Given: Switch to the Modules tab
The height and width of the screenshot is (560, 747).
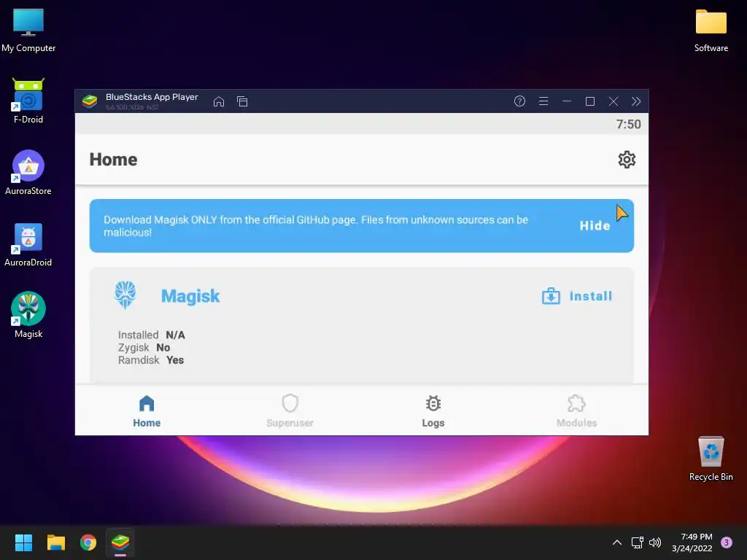Looking at the screenshot, I should click(x=576, y=411).
